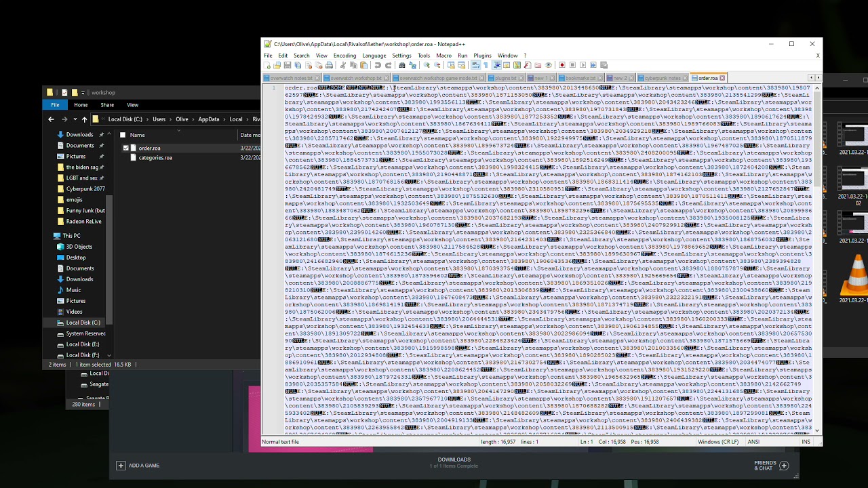Switch to the cyberpunk notes tab

tap(662, 78)
